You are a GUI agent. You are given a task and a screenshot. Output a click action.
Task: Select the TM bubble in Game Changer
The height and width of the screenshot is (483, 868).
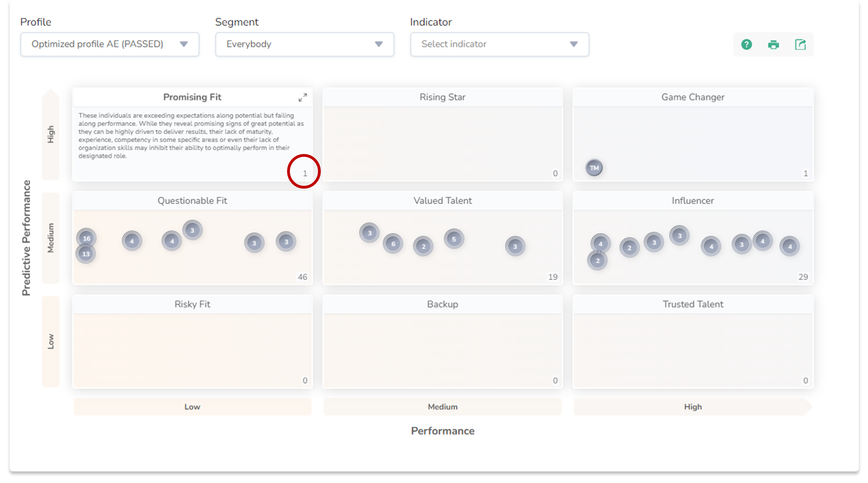click(x=594, y=168)
